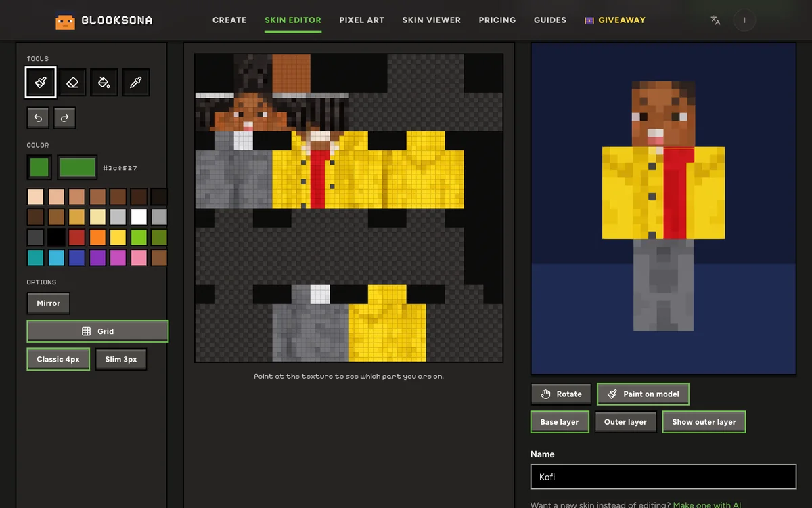Undo the last edit
Viewport: 812px width, 508px height.
tap(38, 118)
